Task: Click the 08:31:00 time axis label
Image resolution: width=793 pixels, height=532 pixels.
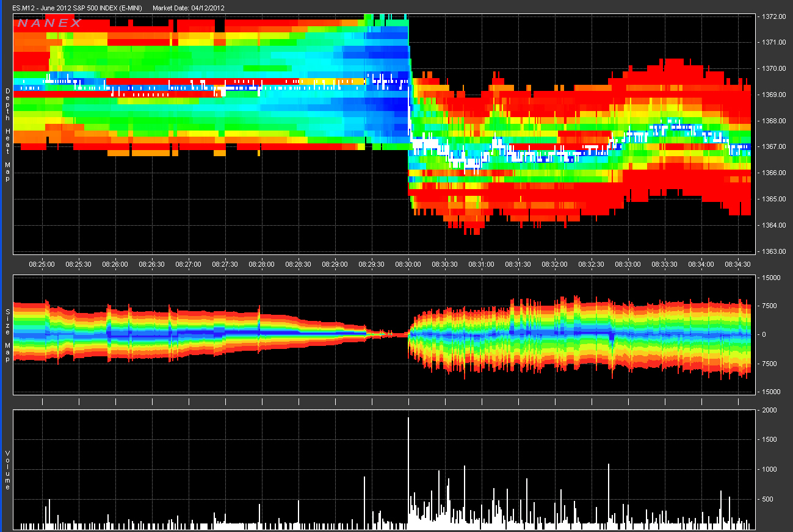Action: (x=482, y=264)
